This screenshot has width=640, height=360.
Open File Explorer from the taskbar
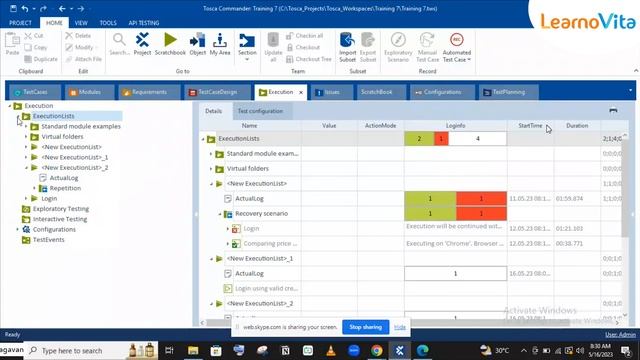tap(193, 350)
